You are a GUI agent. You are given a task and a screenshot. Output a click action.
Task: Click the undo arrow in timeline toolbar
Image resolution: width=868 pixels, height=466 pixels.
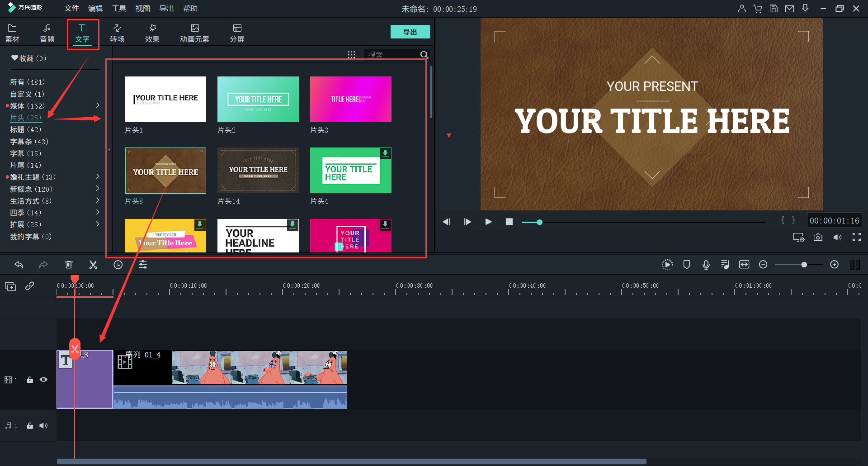[19, 265]
